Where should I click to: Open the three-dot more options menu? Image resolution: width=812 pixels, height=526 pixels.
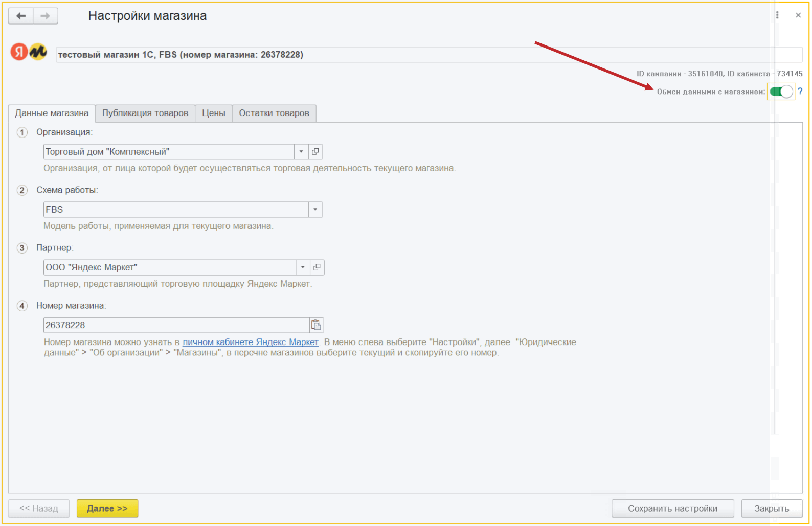pos(777,15)
